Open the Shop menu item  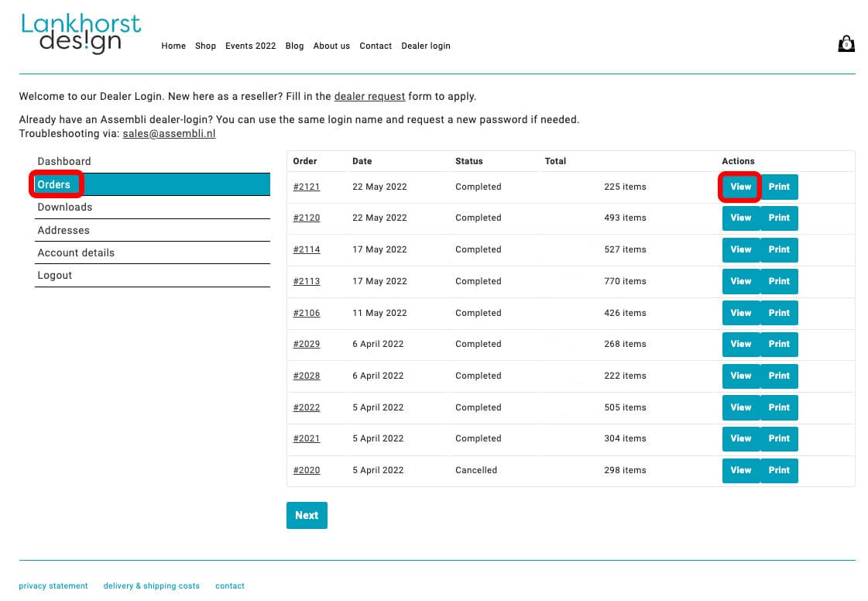coord(205,46)
